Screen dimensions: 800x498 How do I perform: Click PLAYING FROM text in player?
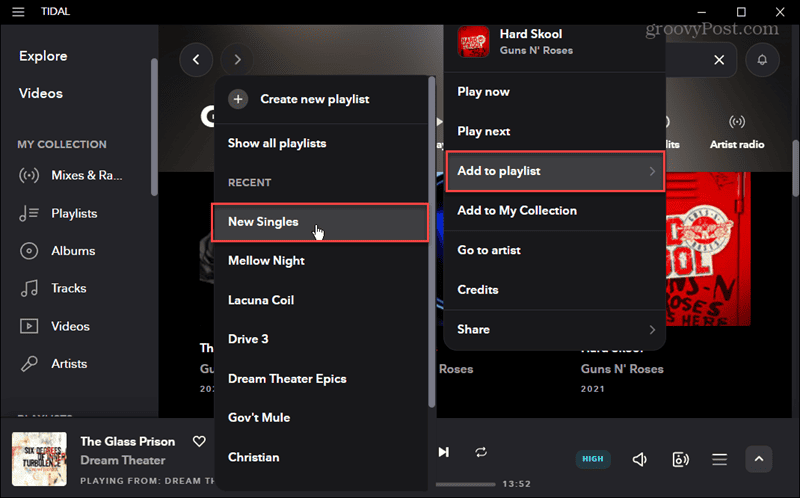click(x=148, y=481)
